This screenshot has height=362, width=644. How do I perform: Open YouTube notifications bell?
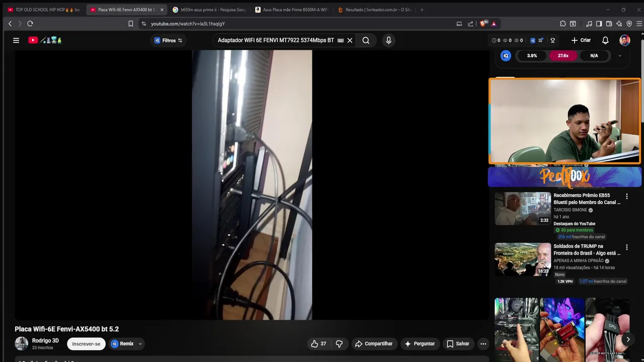(605, 40)
